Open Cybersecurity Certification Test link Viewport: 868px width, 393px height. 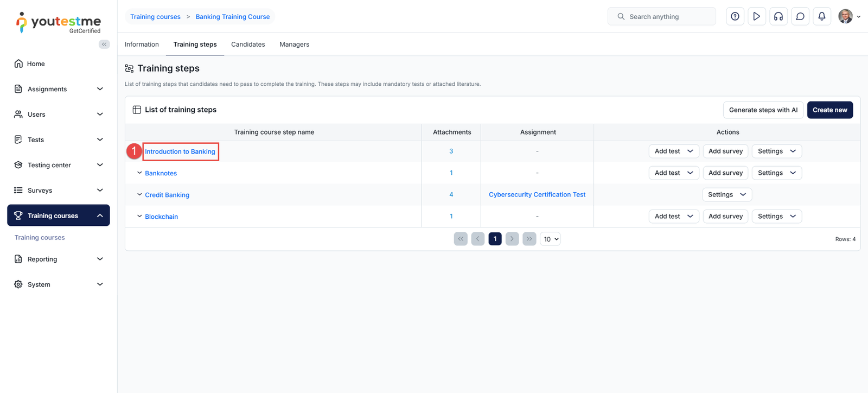(537, 195)
